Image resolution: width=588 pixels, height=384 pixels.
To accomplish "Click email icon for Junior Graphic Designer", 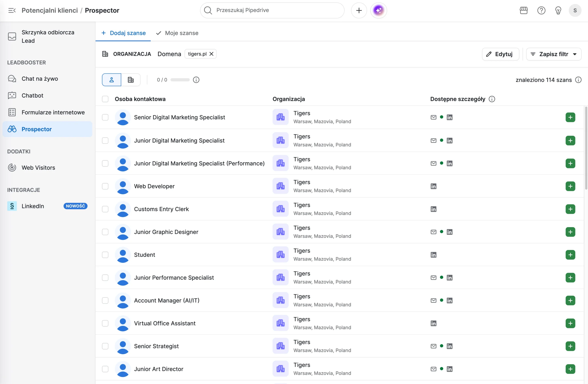I will (x=433, y=232).
